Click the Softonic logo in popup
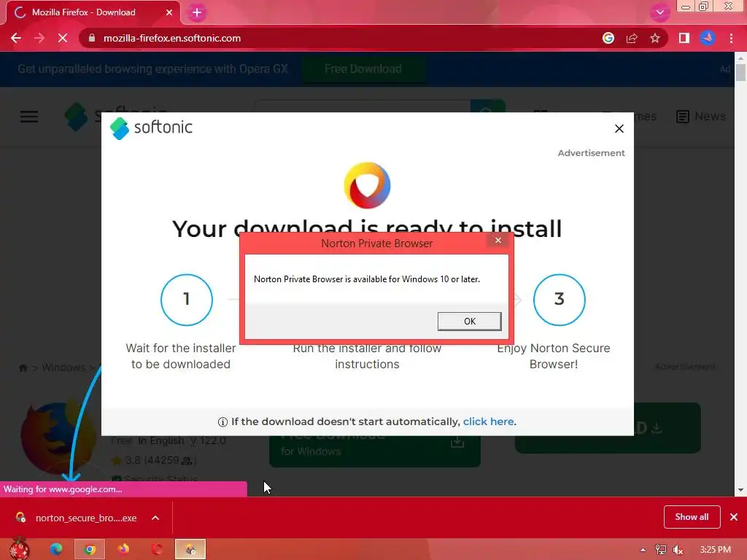 tap(151, 128)
